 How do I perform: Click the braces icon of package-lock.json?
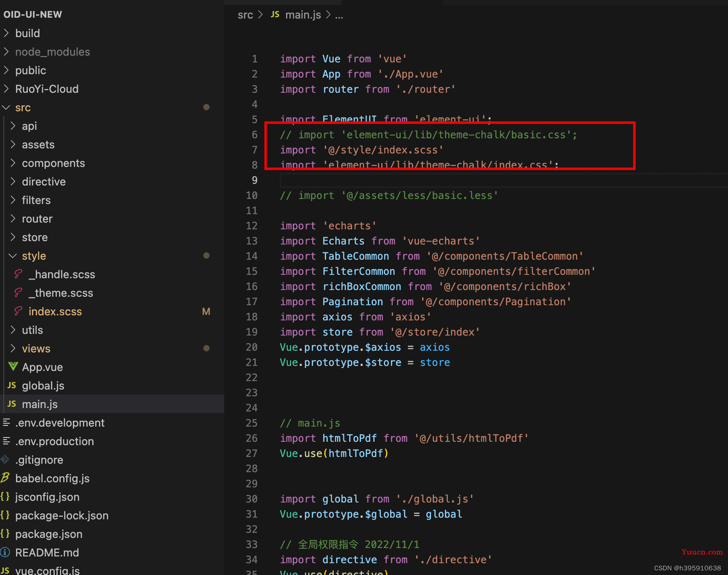(5, 515)
